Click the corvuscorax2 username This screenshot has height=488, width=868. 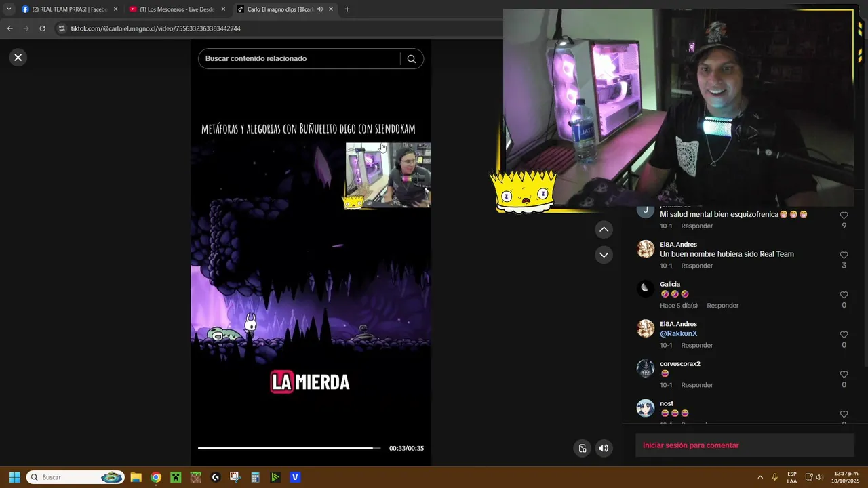coord(680,364)
